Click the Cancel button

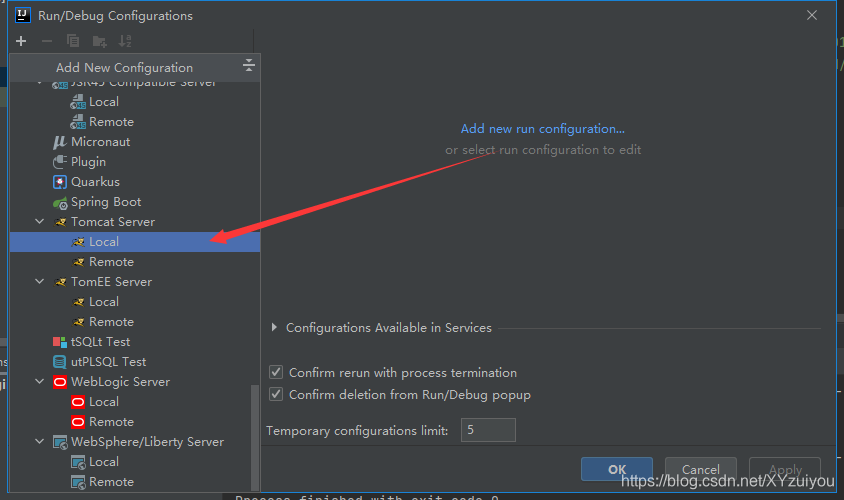point(701,469)
